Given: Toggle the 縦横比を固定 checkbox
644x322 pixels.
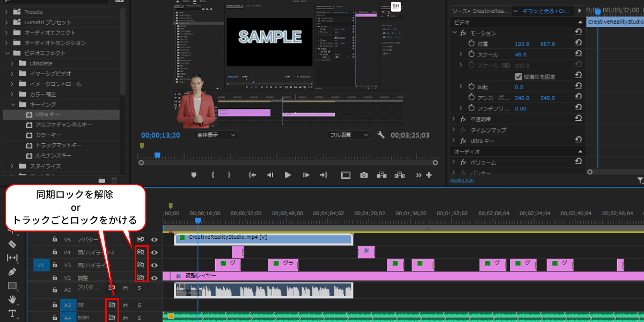Looking at the screenshot, I should pyautogui.click(x=518, y=76).
